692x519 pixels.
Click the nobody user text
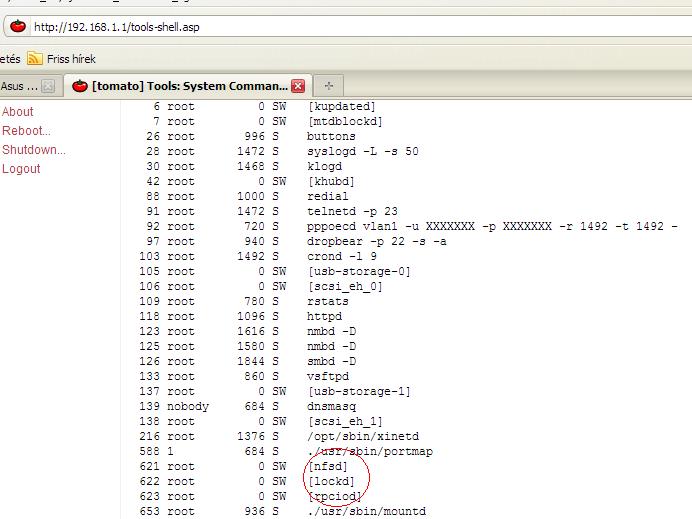(x=188, y=406)
